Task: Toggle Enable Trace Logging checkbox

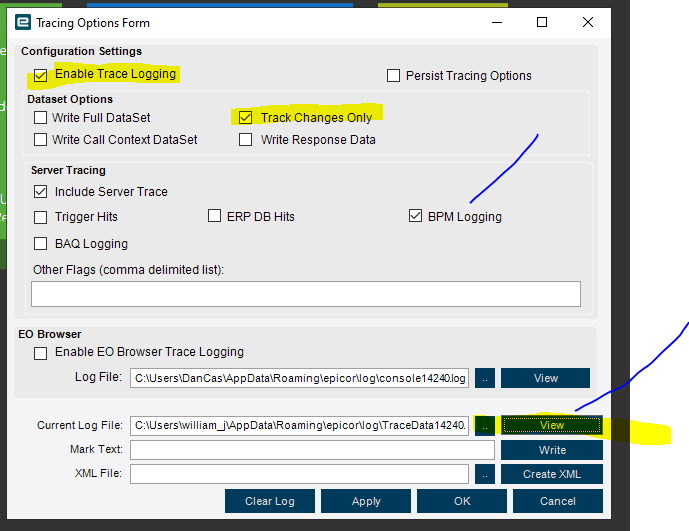Action: tap(40, 75)
